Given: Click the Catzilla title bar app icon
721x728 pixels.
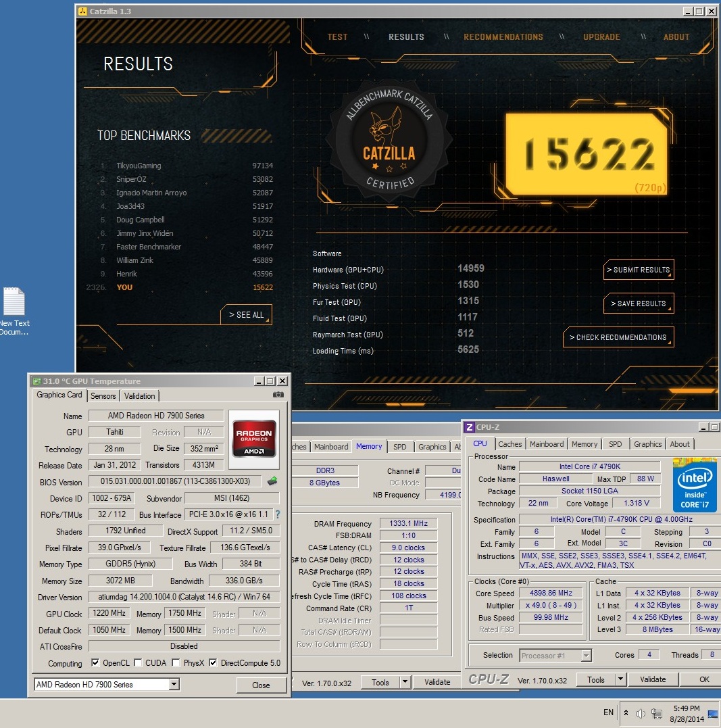Looking at the screenshot, I should [82, 11].
